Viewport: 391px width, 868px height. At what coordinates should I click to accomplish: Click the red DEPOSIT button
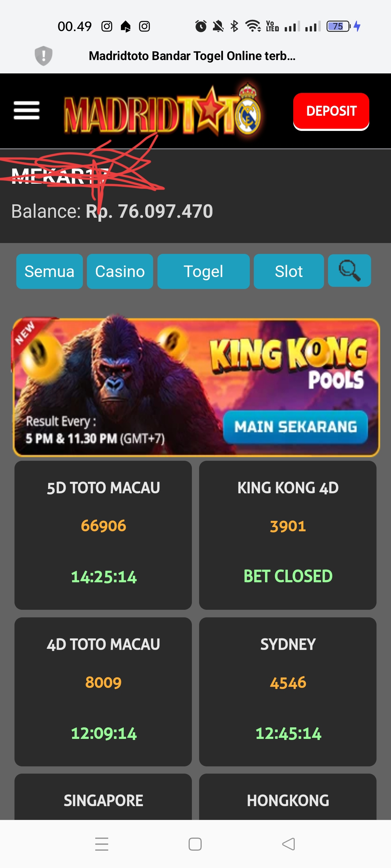(x=331, y=111)
